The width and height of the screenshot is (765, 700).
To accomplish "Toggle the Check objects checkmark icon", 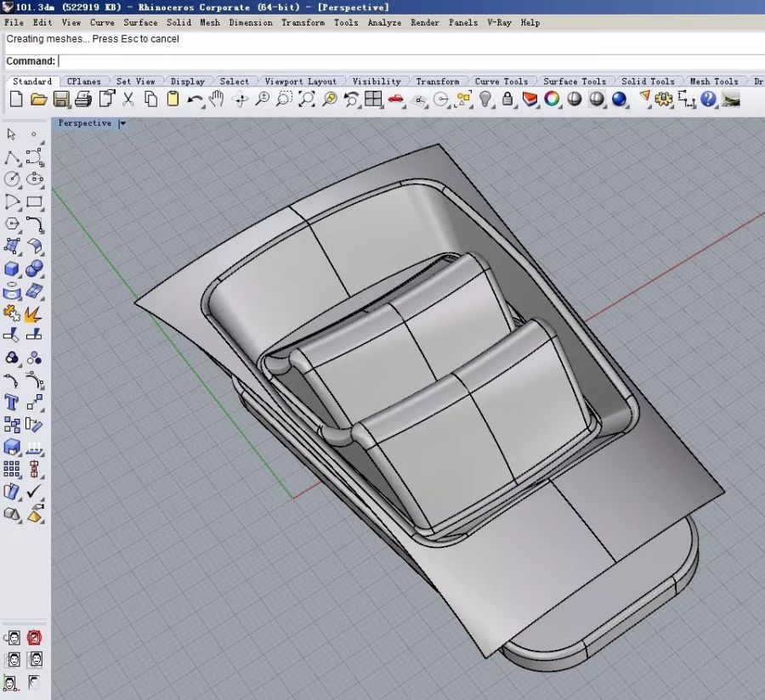I will (35, 491).
